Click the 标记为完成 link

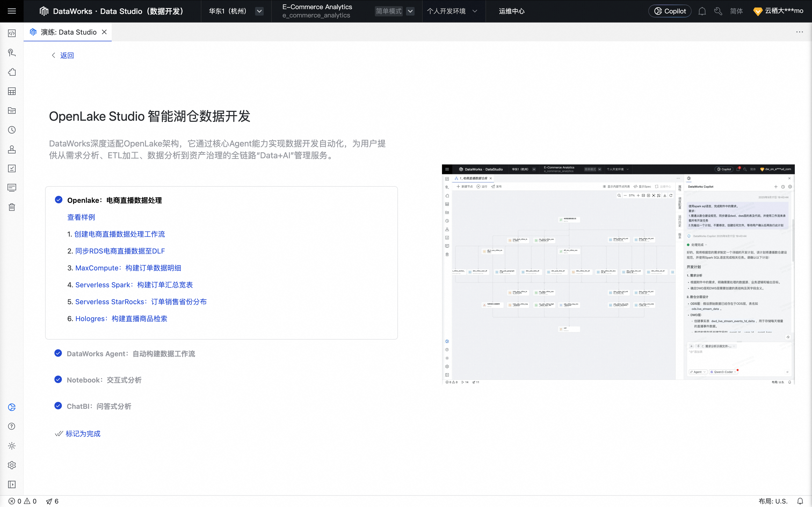coord(83,433)
